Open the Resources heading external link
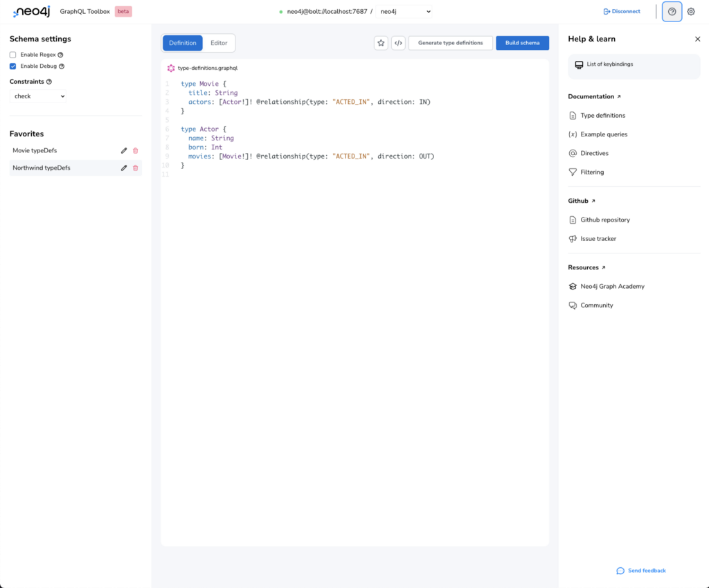 [587, 267]
